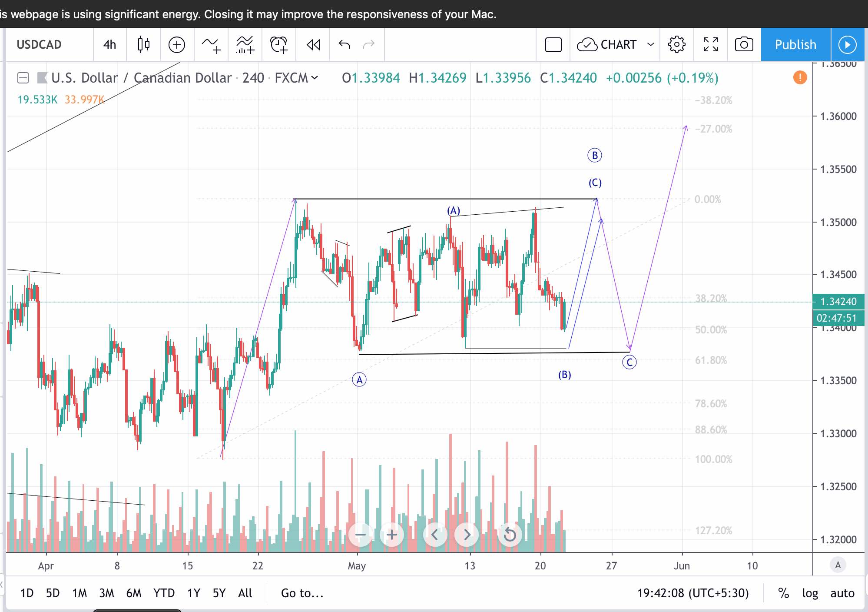
Task: Toggle logarithmic scale with log button
Action: point(811,593)
